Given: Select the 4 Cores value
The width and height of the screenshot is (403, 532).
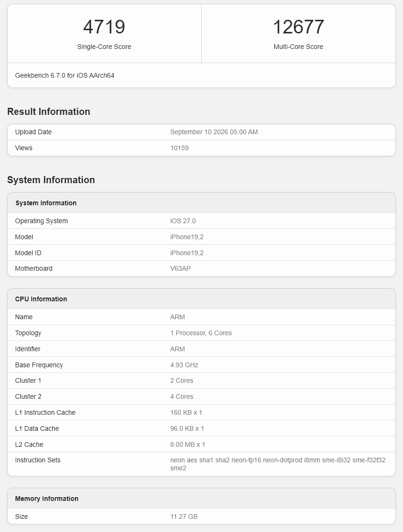Looking at the screenshot, I should pyautogui.click(x=182, y=396).
